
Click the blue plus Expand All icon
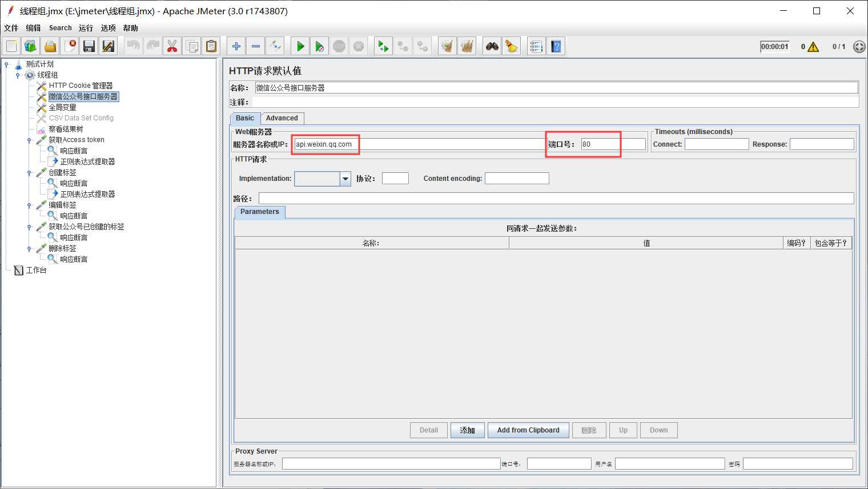click(236, 46)
